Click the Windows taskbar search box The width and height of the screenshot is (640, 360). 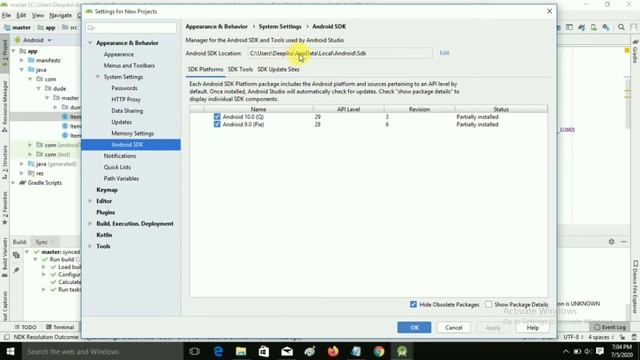click(x=102, y=351)
